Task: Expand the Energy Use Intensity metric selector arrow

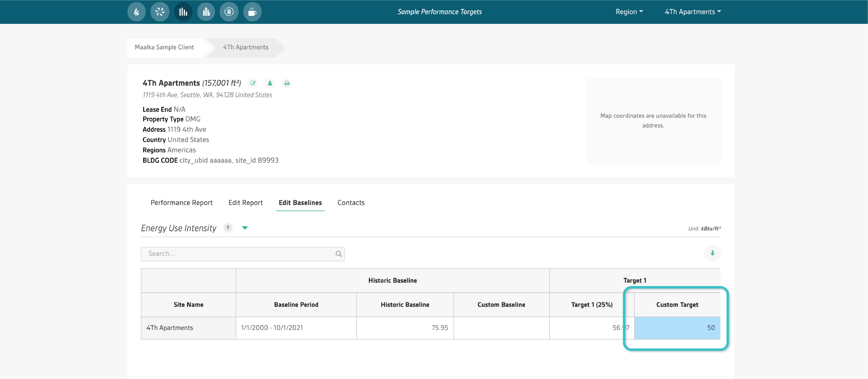Action: (x=245, y=228)
